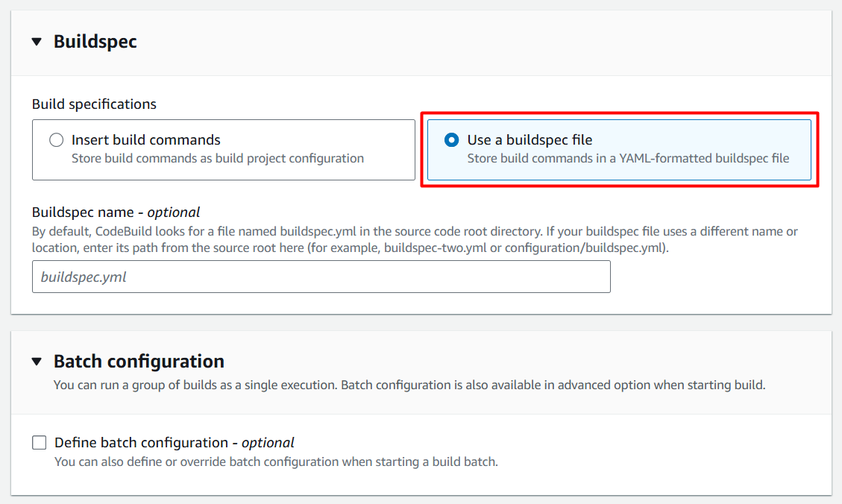Click the "Buildspec name - optional" field label

point(116,212)
